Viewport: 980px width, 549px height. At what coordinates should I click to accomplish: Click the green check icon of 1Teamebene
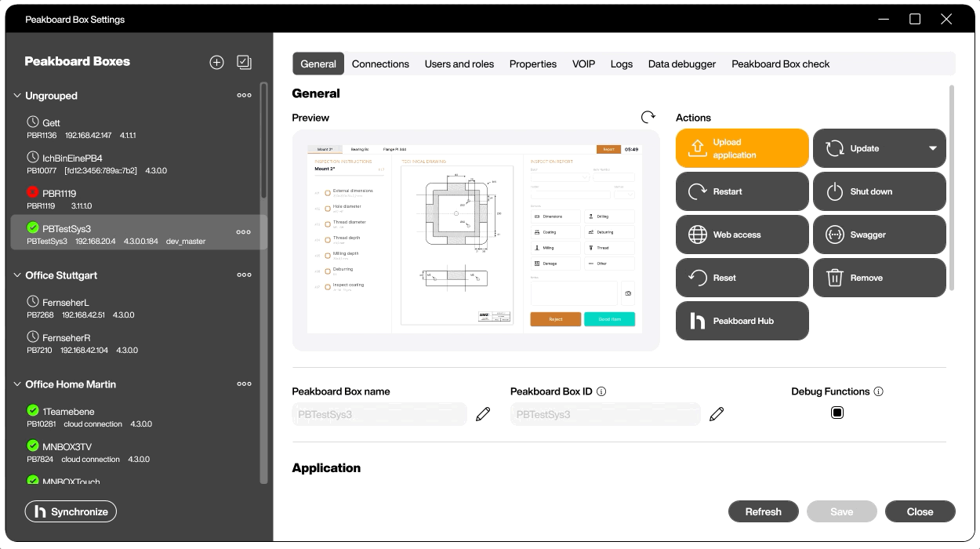[x=33, y=410]
